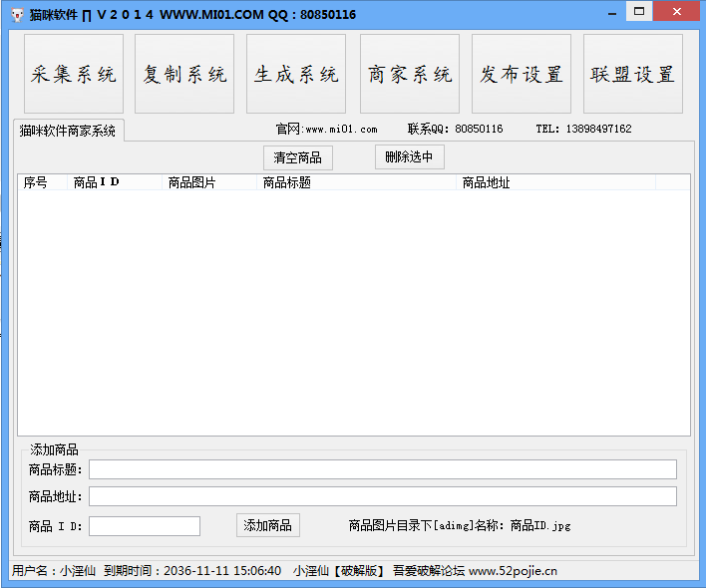This screenshot has height=588, width=706.
Task: Click the 商品图片 column header
Action: 209,182
